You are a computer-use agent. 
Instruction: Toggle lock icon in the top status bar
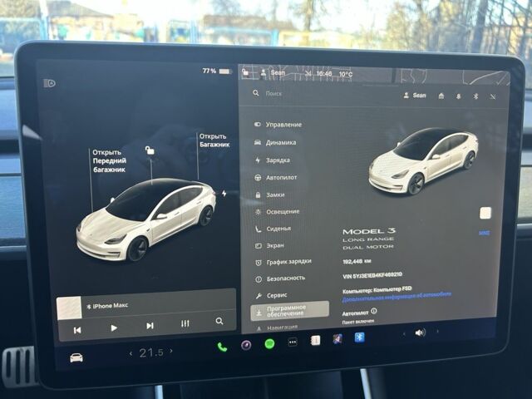point(244,73)
